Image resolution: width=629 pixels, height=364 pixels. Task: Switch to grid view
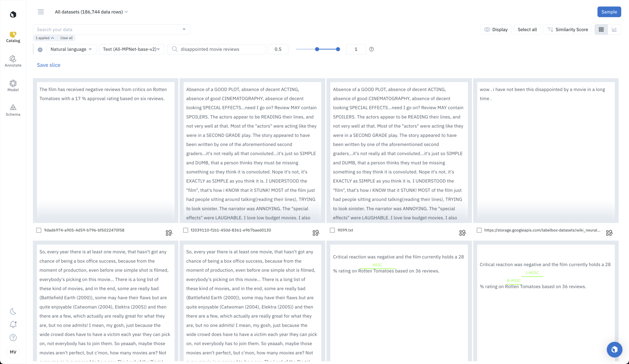pos(601,30)
